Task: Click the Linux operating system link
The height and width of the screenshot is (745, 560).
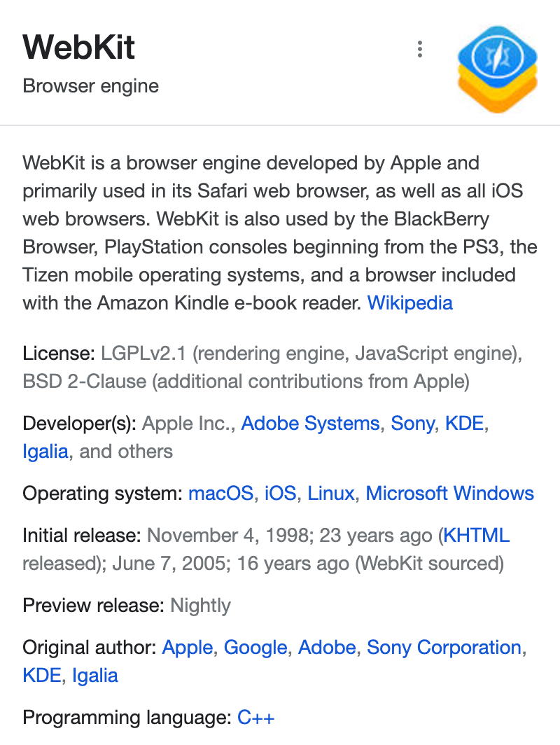Action: coord(331,493)
